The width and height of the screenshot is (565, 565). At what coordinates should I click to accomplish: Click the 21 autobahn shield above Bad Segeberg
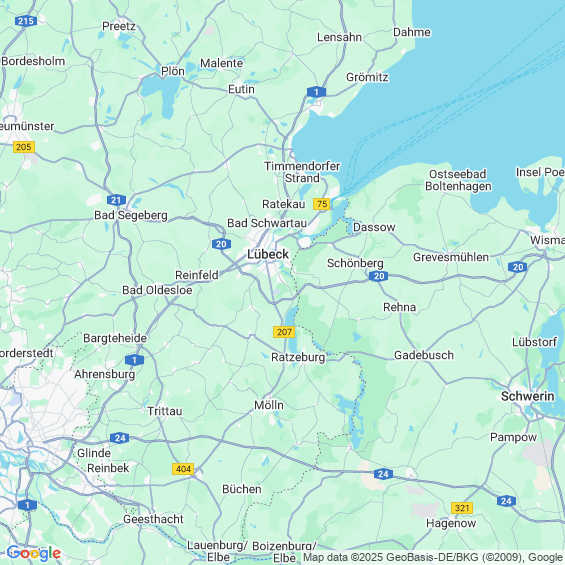pos(116,200)
